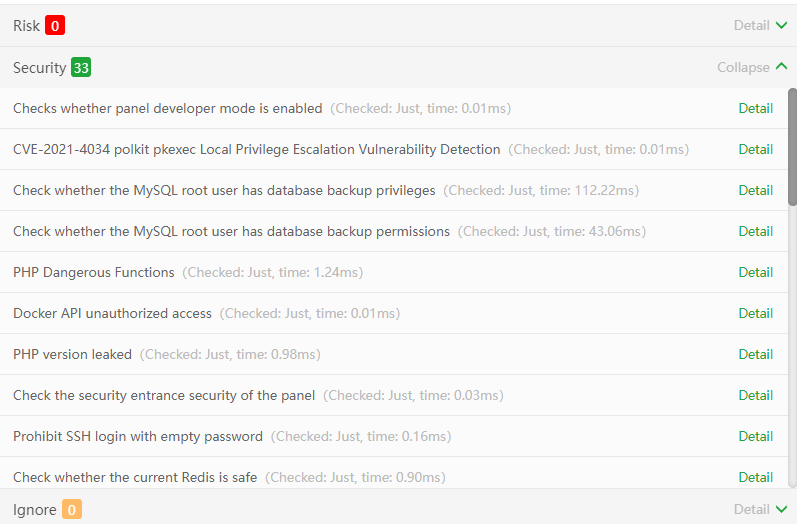
Task: Expand the Risk section Detail chevron
Action: 780,26
